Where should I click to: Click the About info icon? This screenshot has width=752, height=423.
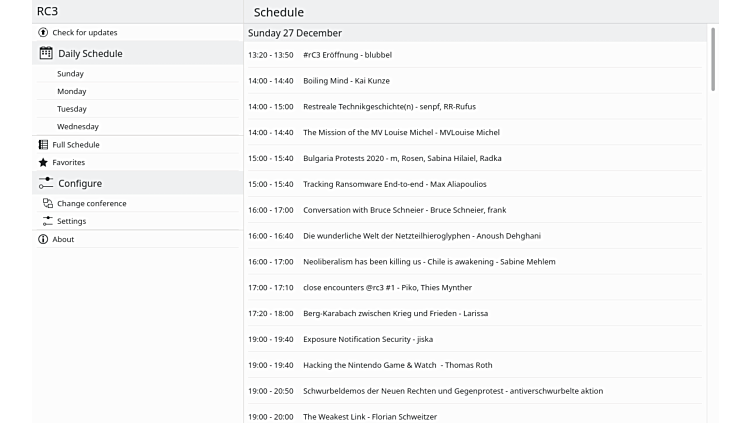coord(43,239)
